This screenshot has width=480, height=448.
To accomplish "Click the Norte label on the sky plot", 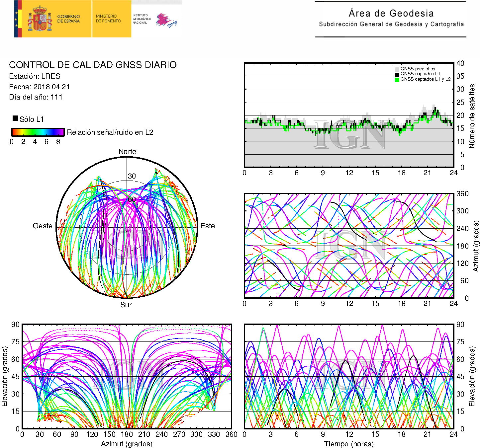I will [127, 152].
